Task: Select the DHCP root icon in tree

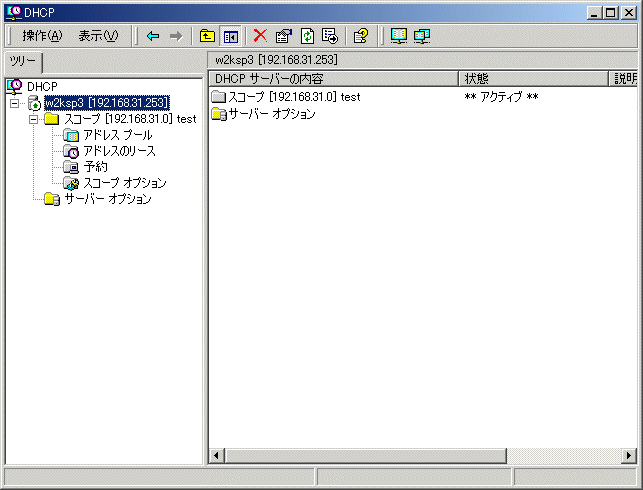Action: point(14,87)
